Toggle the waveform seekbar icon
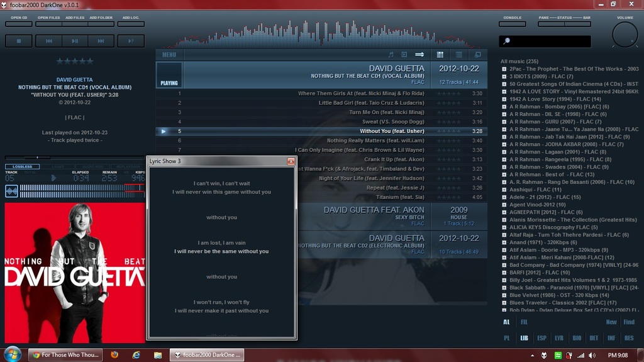This screenshot has width=644, height=362. coord(11,191)
